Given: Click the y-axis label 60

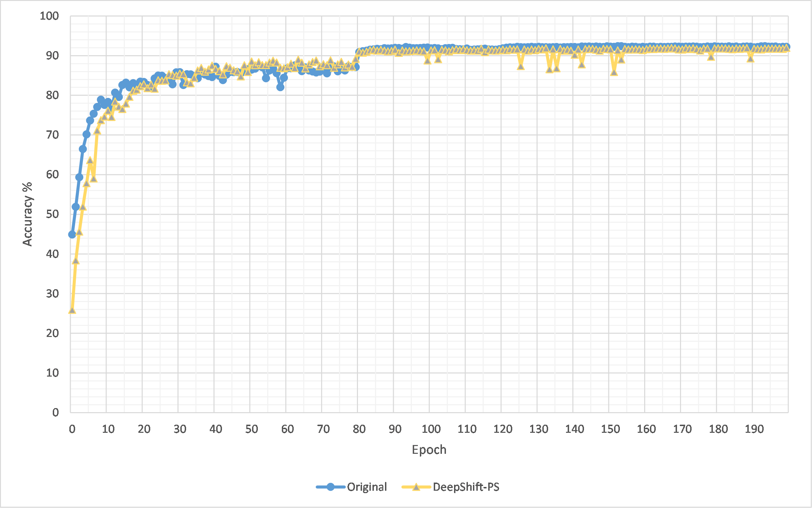Looking at the screenshot, I should pos(52,174).
